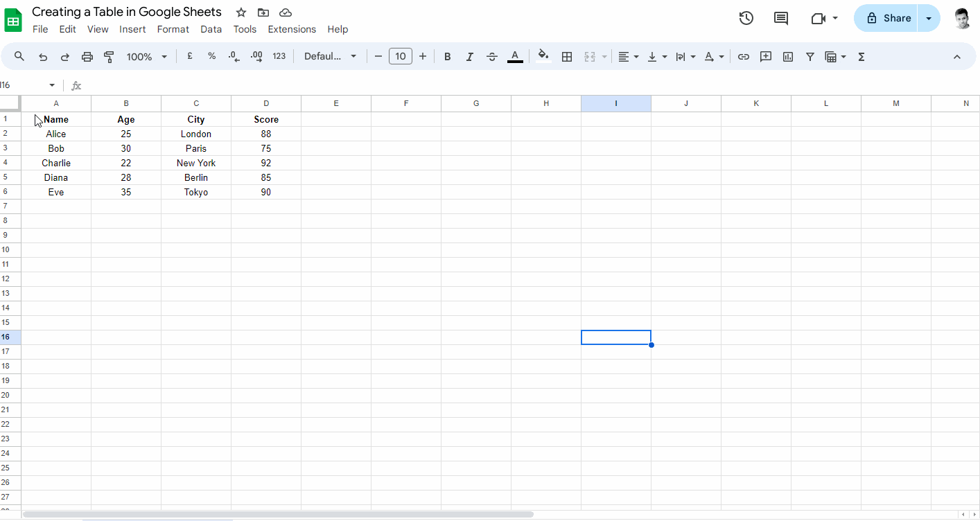Insert a link
The image size is (980, 521).
[x=743, y=56]
